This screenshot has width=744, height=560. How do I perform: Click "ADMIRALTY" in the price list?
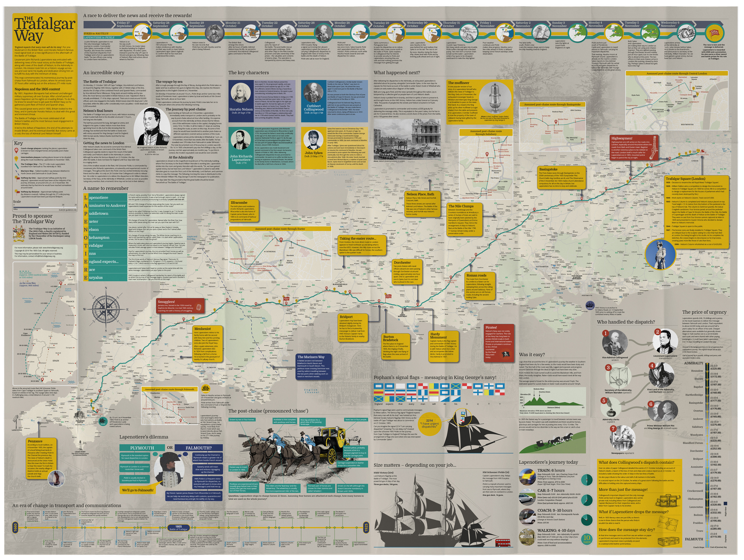pyautogui.click(x=694, y=363)
